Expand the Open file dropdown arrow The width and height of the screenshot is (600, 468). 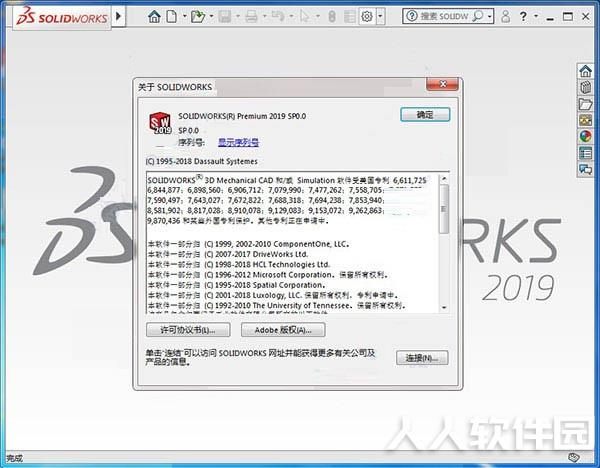click(x=211, y=16)
